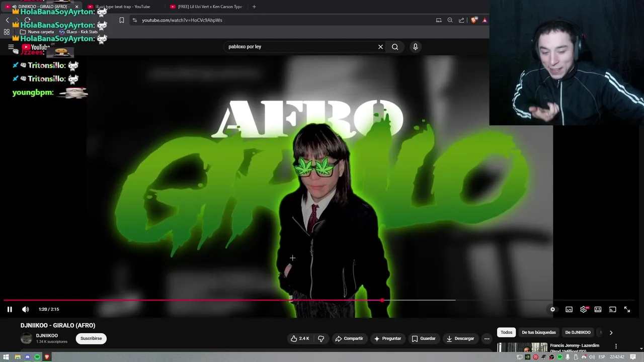Open the Windows notification center

[x=633, y=357]
